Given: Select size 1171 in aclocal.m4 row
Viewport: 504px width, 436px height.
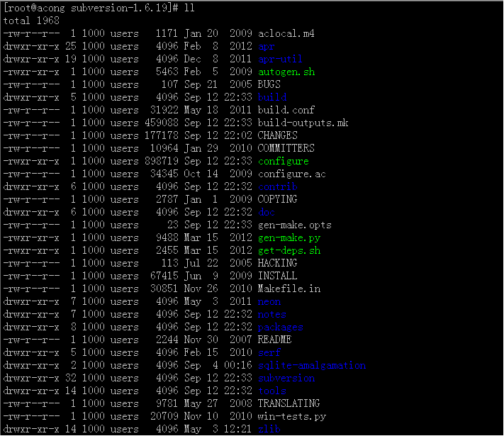Looking at the screenshot, I should 167,33.
